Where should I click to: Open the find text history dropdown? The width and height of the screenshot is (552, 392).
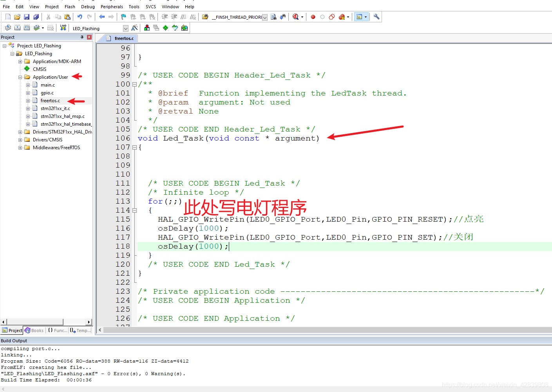click(265, 17)
